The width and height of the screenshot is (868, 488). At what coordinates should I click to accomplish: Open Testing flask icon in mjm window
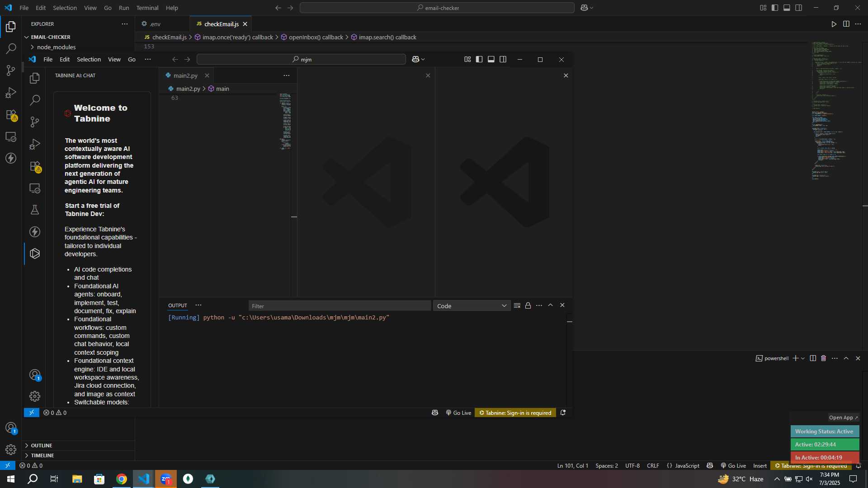35,210
